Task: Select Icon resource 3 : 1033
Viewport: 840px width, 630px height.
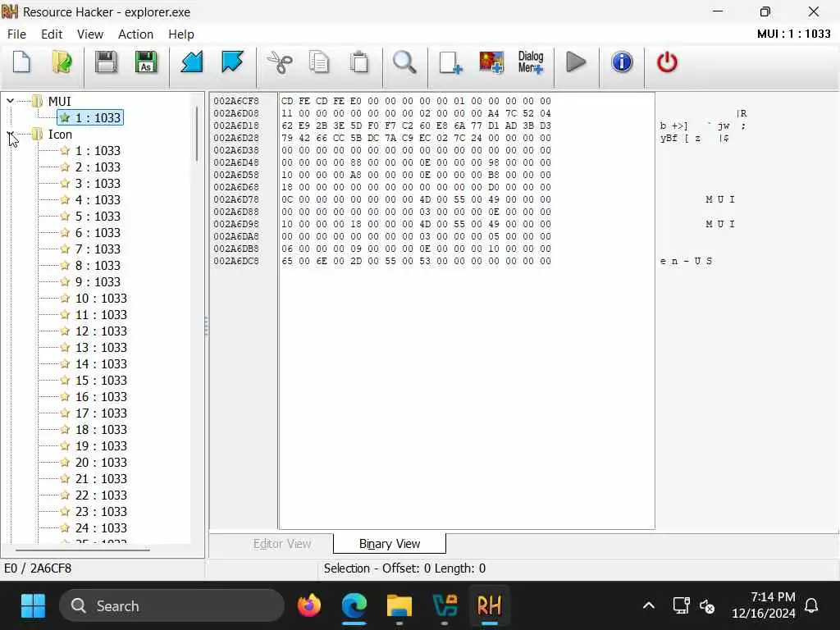Action: [98, 184]
